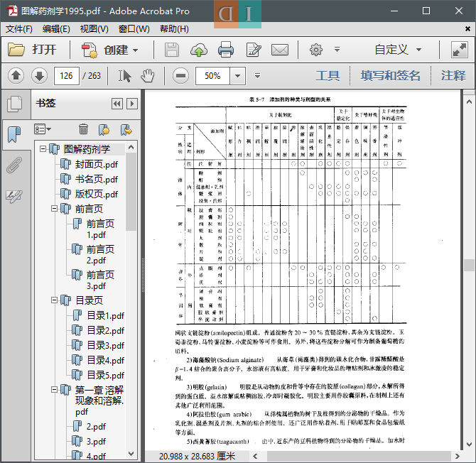Viewport: 476px width, 463px height.
Task: Toggle read mode full screen icon
Action: click(459, 50)
